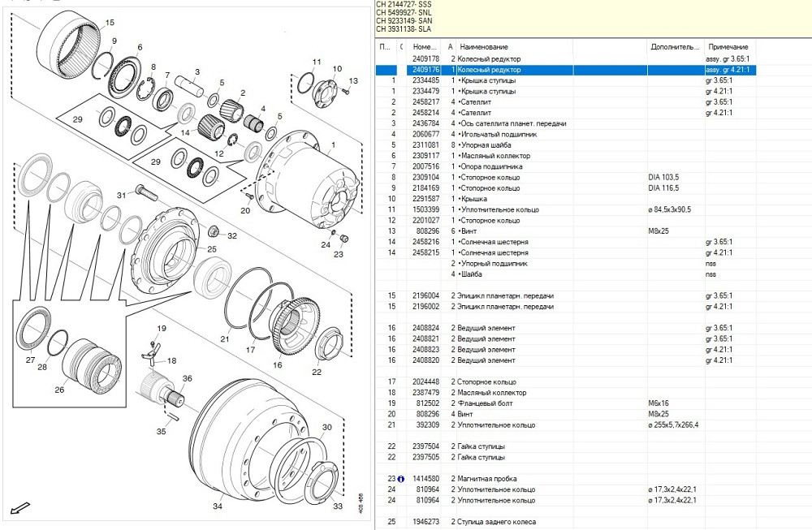The image size is (812, 530).
Task: Click the Примечание column header
Action: click(727, 47)
